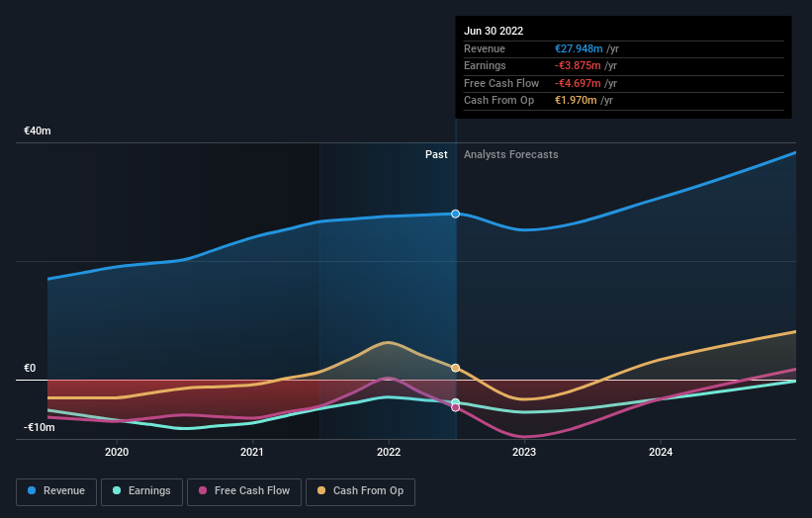
Task: Click the Free Cash Flow tooltip row label
Action: pos(501,83)
